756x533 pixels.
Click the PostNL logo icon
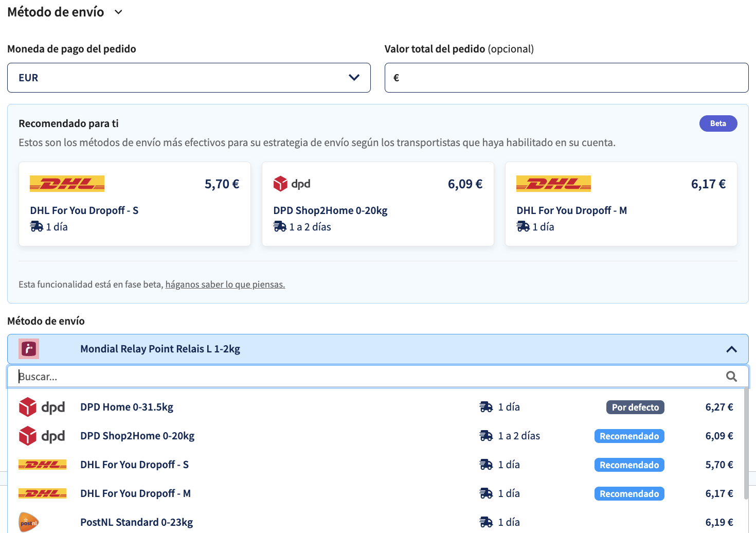pos(29,522)
